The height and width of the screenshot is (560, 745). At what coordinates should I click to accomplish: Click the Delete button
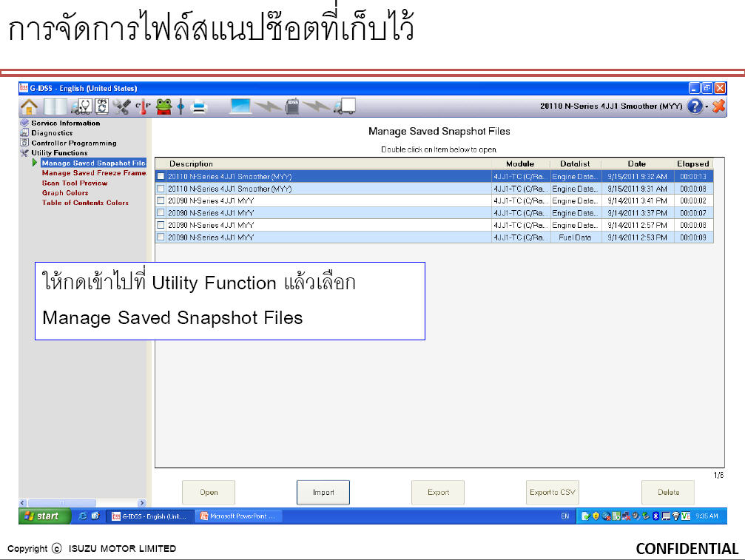coord(668,493)
